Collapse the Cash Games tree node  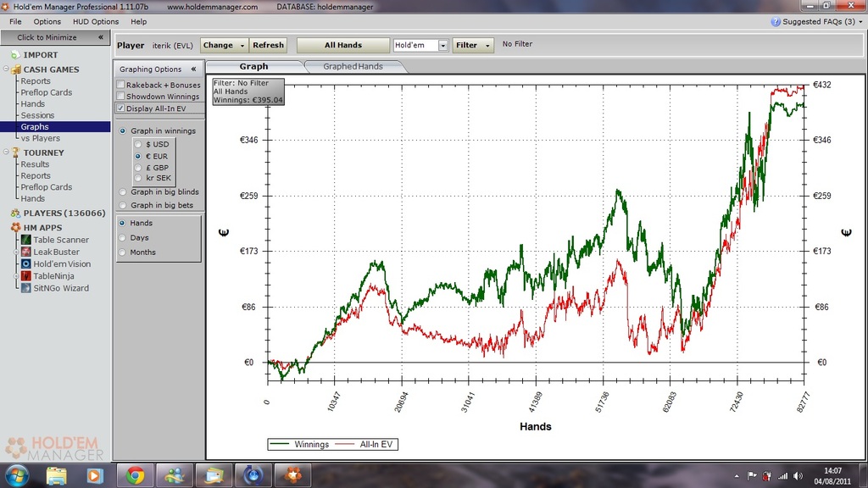6,69
